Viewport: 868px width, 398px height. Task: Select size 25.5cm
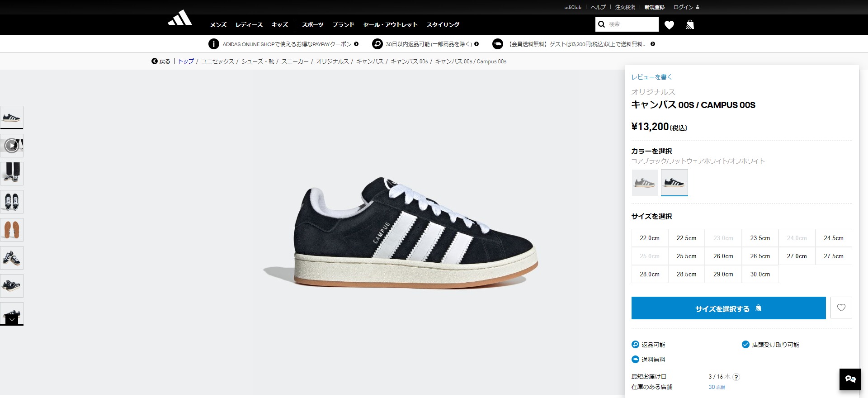pyautogui.click(x=686, y=256)
